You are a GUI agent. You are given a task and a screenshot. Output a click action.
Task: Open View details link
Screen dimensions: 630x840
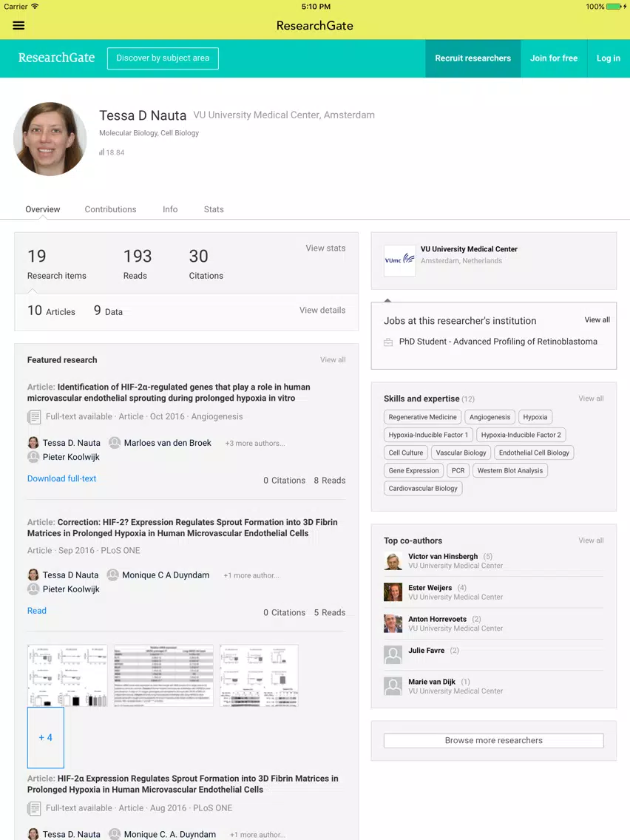[x=322, y=310]
